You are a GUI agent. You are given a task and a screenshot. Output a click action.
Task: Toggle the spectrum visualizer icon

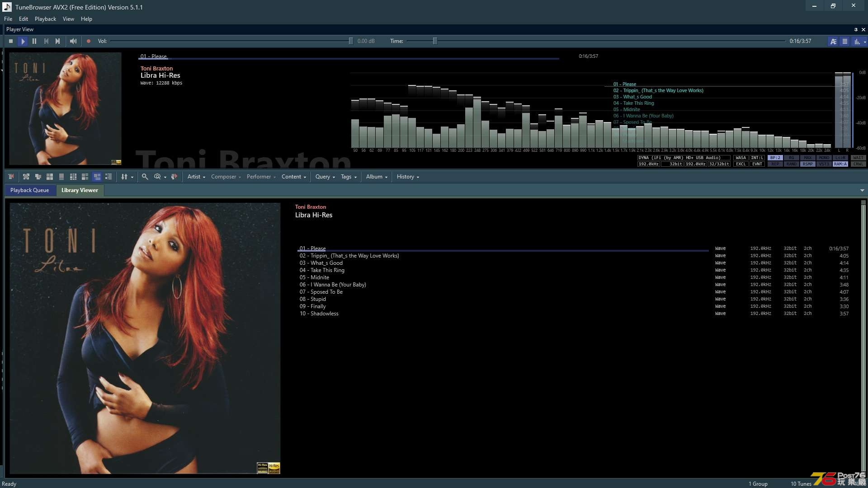pos(857,41)
